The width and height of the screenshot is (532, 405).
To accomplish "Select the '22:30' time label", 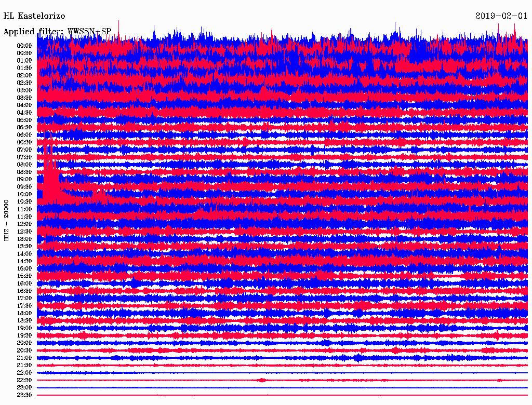I will click(24, 380).
